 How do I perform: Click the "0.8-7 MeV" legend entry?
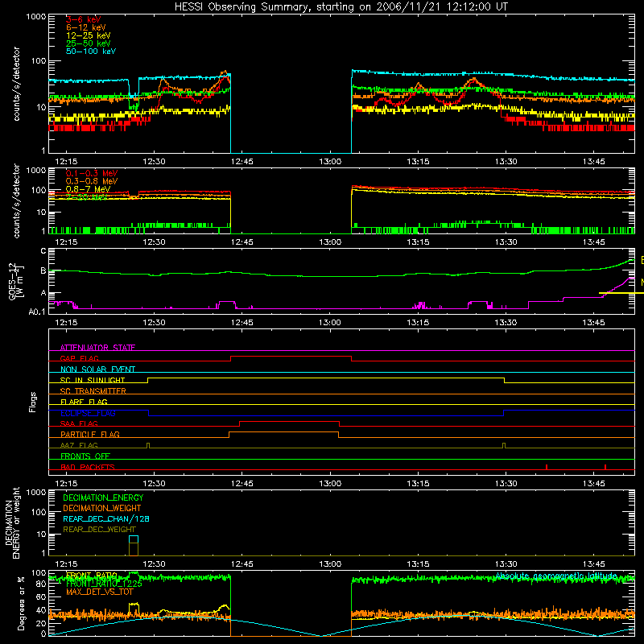coord(88,189)
